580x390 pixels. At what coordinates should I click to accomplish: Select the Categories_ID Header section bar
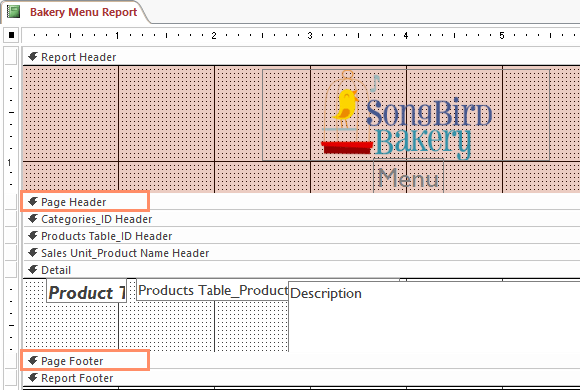tap(301, 219)
